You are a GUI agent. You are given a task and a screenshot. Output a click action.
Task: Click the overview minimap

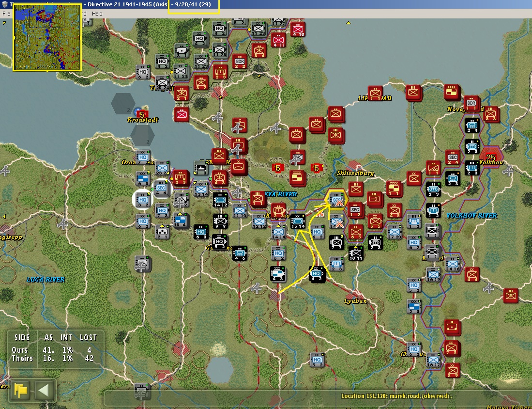(x=47, y=37)
